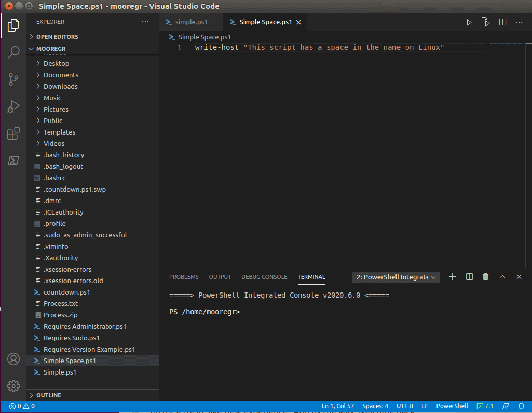Change indentation via Spaces: 4
This screenshot has height=413, width=532.
pos(375,406)
